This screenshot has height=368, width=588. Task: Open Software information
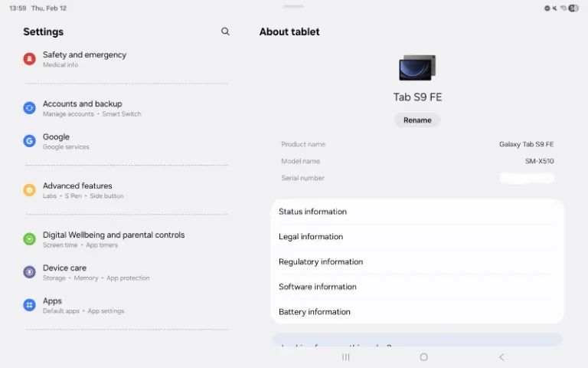(417, 287)
